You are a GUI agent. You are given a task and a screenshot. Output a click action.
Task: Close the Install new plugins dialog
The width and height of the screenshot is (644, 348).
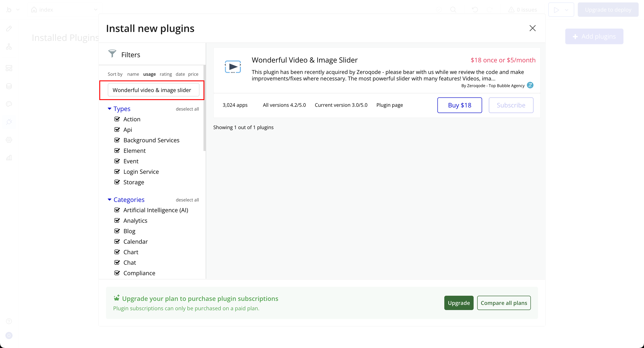pyautogui.click(x=532, y=28)
